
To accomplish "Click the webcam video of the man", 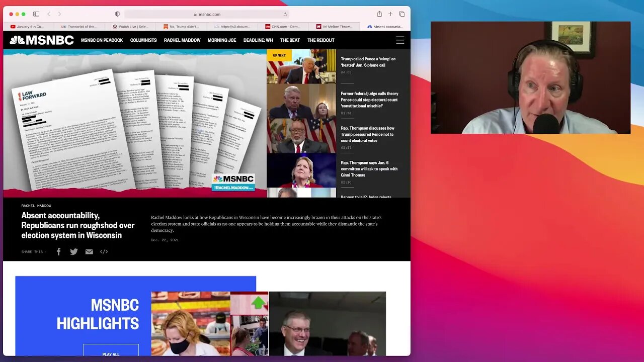I will point(530,77).
